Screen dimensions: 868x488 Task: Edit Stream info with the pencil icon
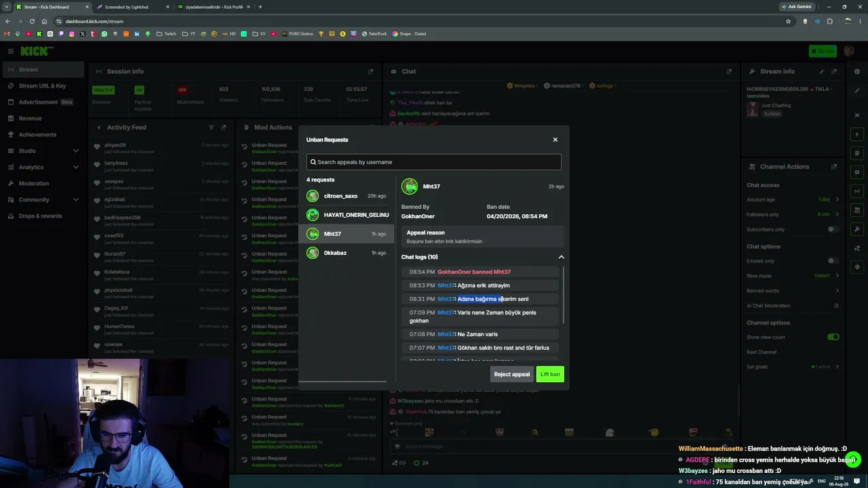(822, 71)
